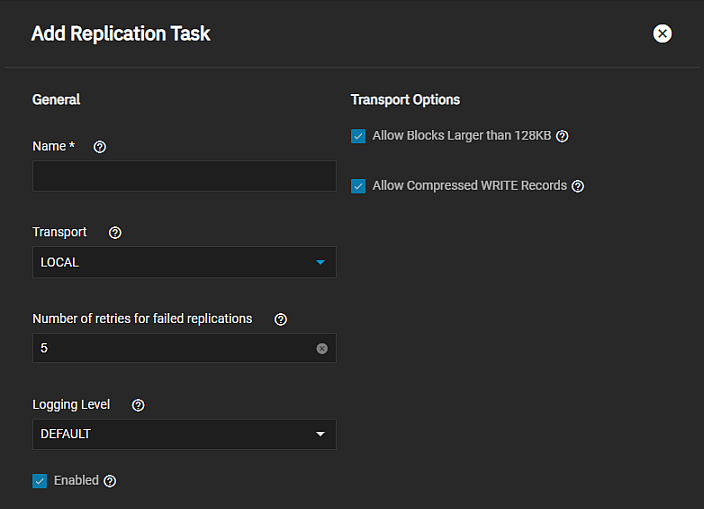Click the Name text input field
Image resolution: width=704 pixels, height=509 pixels.
[x=183, y=176]
